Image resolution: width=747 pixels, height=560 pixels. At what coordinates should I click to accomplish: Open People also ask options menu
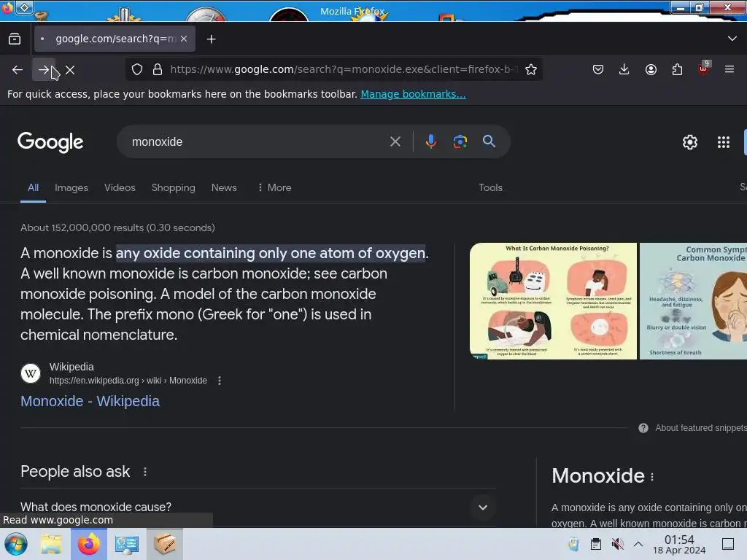pos(145,472)
